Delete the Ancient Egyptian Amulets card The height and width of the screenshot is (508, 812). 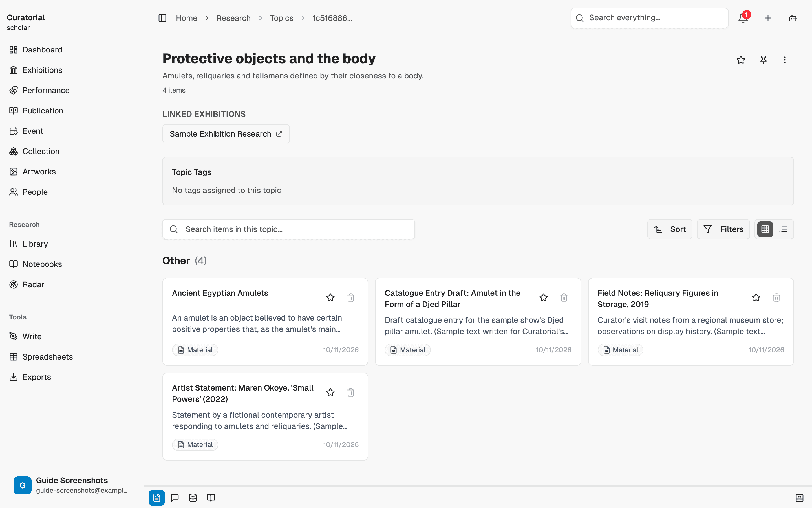pos(351,297)
